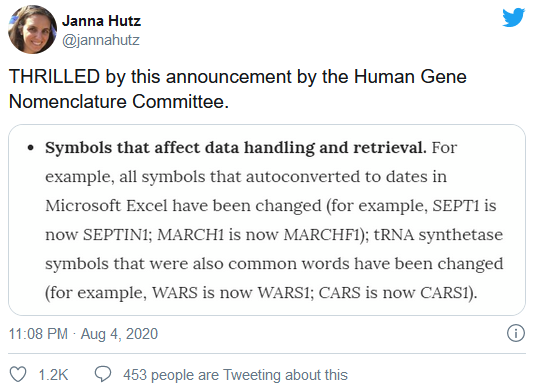
Task: Click the Aug 4, 2020 date
Action: (x=119, y=334)
